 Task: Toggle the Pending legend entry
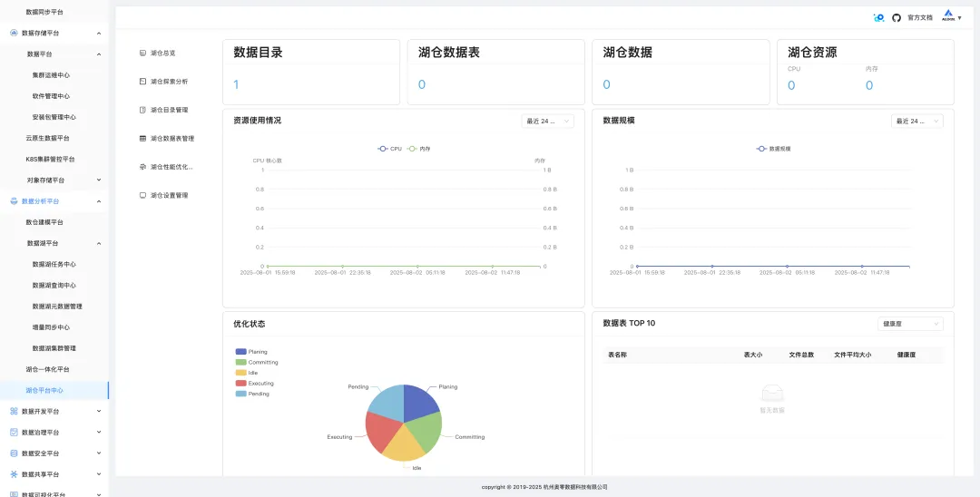(x=252, y=394)
